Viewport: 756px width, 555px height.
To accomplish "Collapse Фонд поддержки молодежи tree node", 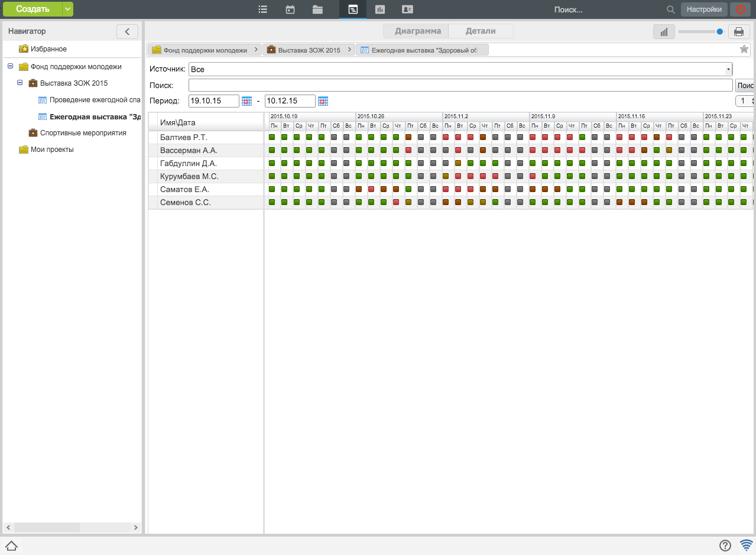I will [10, 66].
